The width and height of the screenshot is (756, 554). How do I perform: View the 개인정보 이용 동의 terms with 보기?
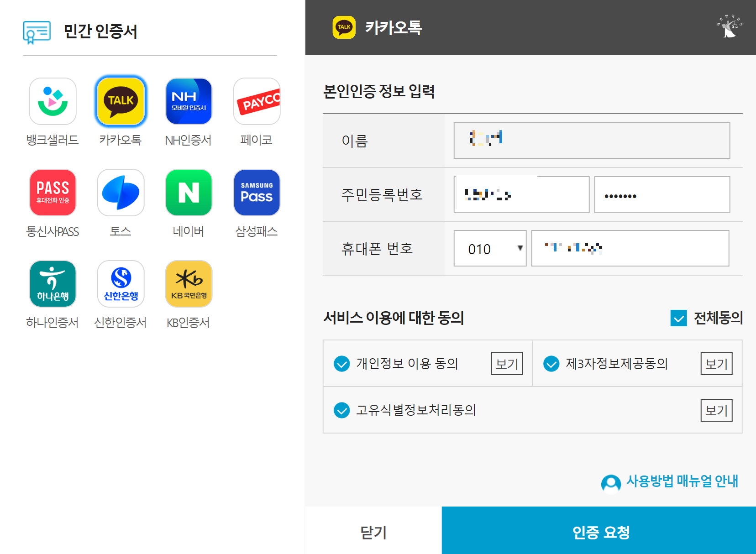point(507,364)
